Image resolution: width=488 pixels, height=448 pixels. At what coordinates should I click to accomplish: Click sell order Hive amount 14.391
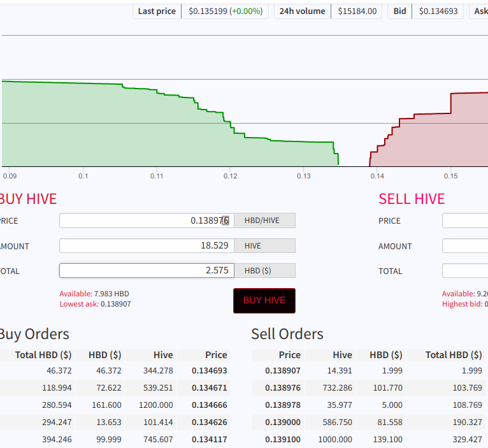coord(340,370)
